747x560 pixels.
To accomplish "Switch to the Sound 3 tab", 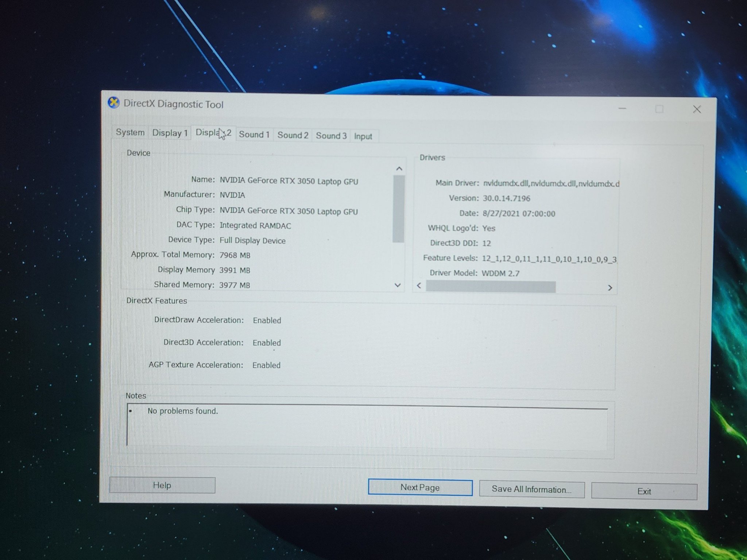I will (x=331, y=136).
